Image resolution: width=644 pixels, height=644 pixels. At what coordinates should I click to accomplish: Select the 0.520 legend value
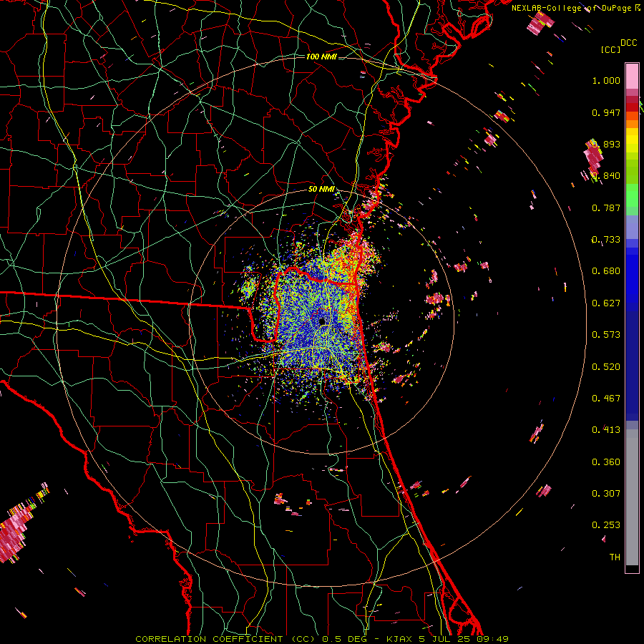tap(606, 367)
